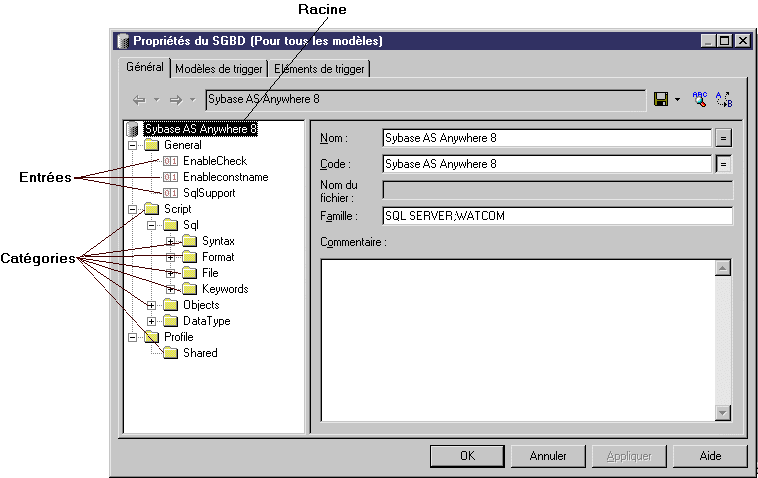Toggle the equals button beside Code field

pos(724,163)
